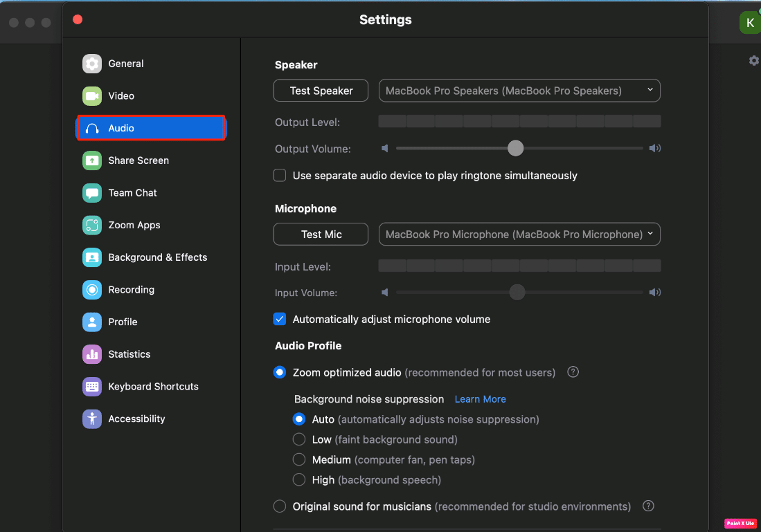Open the General settings tab
This screenshot has height=532, width=761.
click(x=152, y=64)
